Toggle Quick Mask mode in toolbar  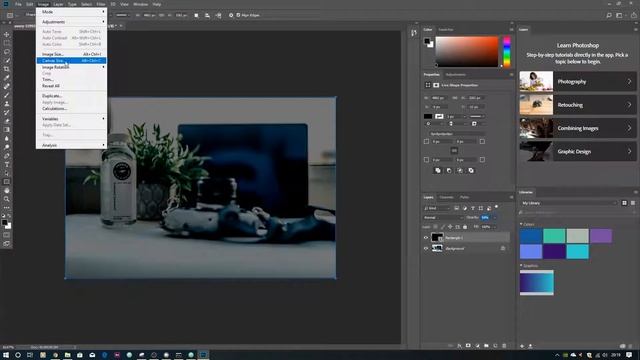7,235
